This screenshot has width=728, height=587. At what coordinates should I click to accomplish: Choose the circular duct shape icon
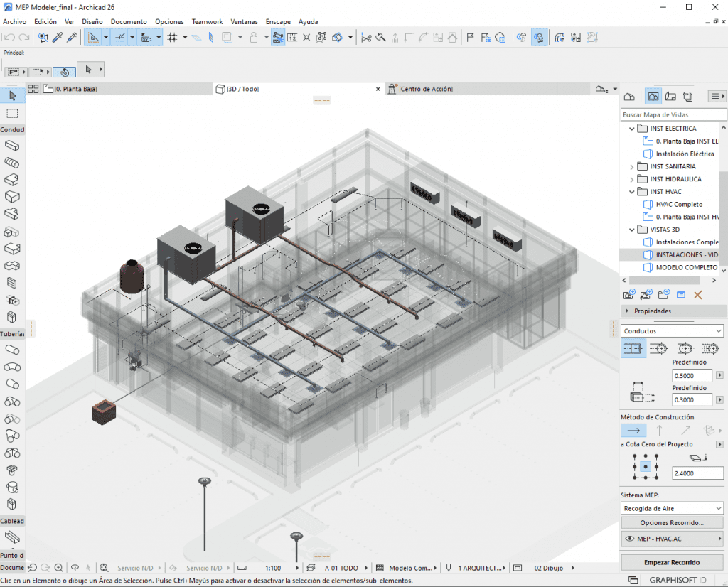click(658, 348)
